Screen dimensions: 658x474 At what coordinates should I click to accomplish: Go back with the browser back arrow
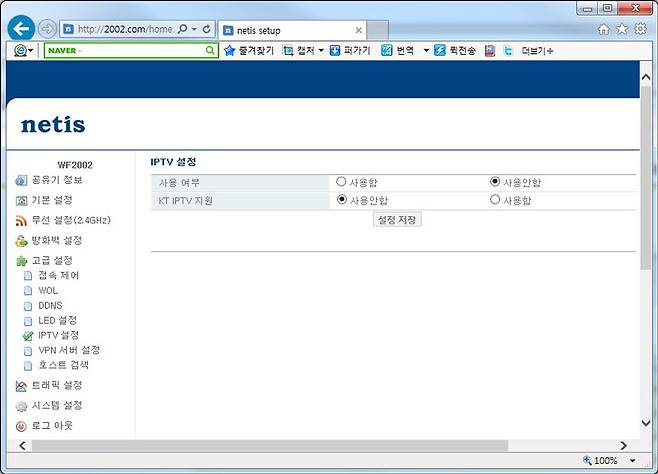(x=21, y=29)
